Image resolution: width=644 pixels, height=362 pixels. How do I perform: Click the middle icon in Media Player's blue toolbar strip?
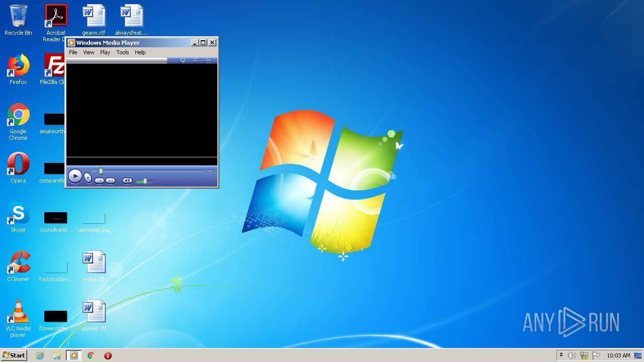(195, 60)
